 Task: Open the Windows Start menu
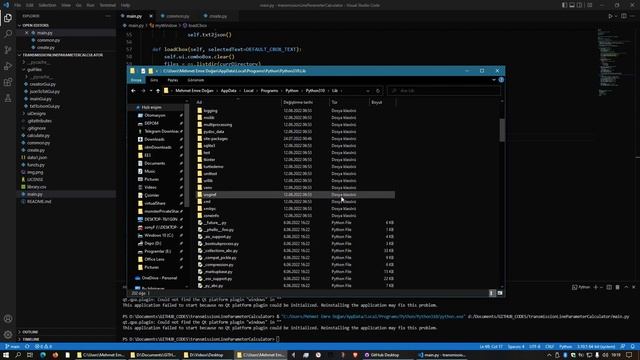(6, 355)
